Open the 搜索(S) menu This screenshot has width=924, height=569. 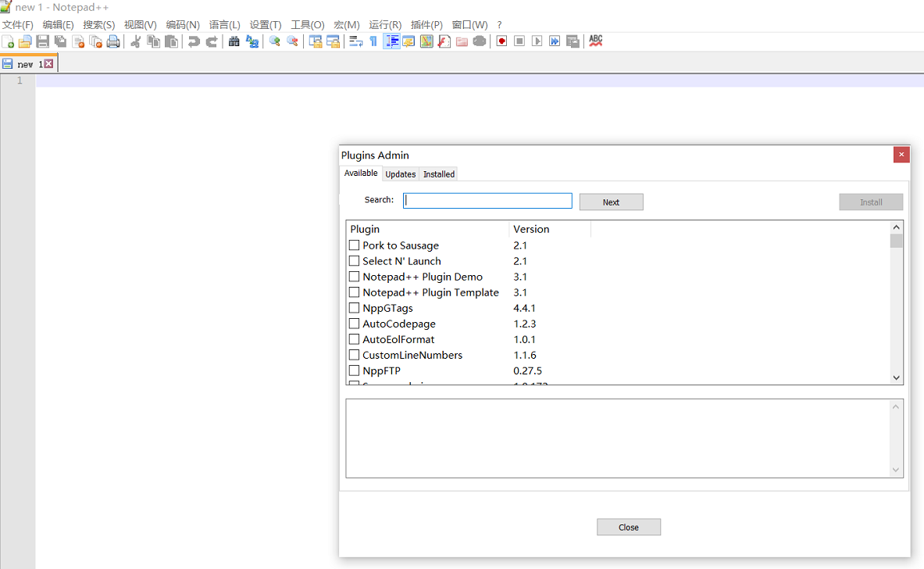click(x=99, y=25)
